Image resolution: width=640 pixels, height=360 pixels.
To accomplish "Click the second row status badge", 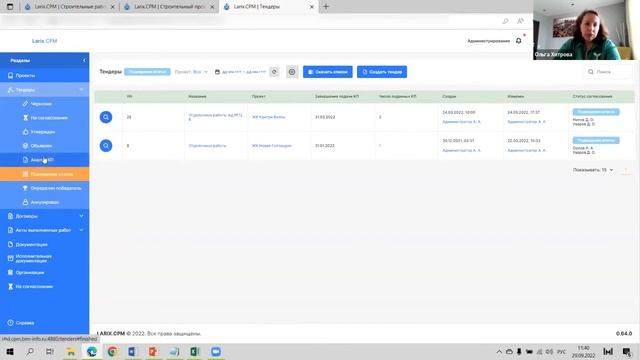I will pos(596,140).
